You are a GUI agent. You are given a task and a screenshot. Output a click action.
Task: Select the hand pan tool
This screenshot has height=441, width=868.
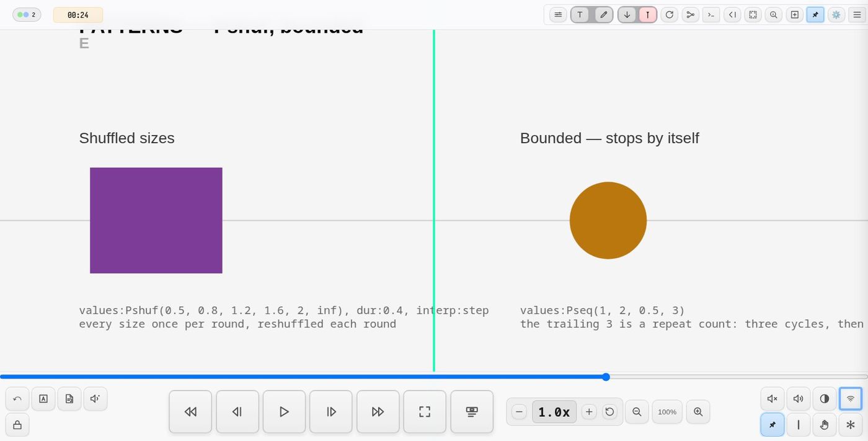[x=825, y=425]
